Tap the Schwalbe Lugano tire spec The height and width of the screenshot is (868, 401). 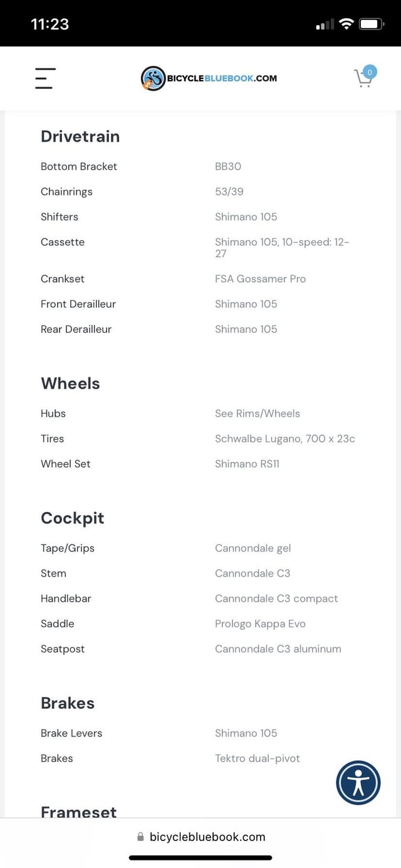point(285,438)
